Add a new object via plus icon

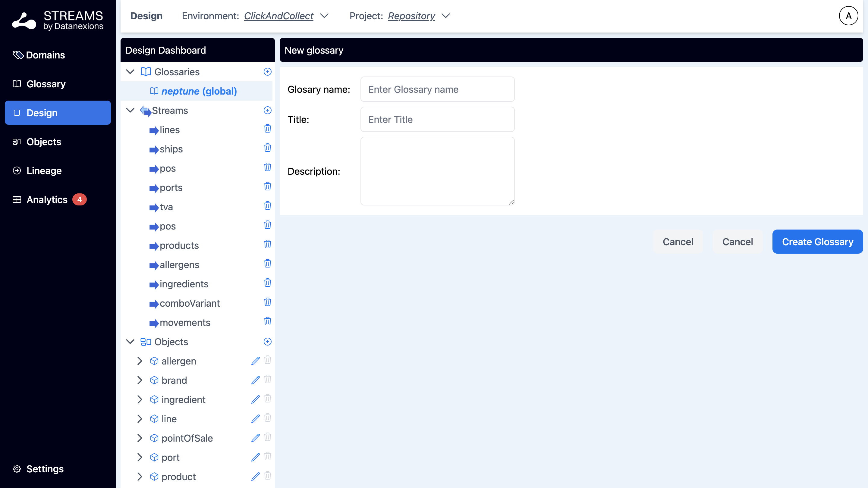tap(267, 342)
